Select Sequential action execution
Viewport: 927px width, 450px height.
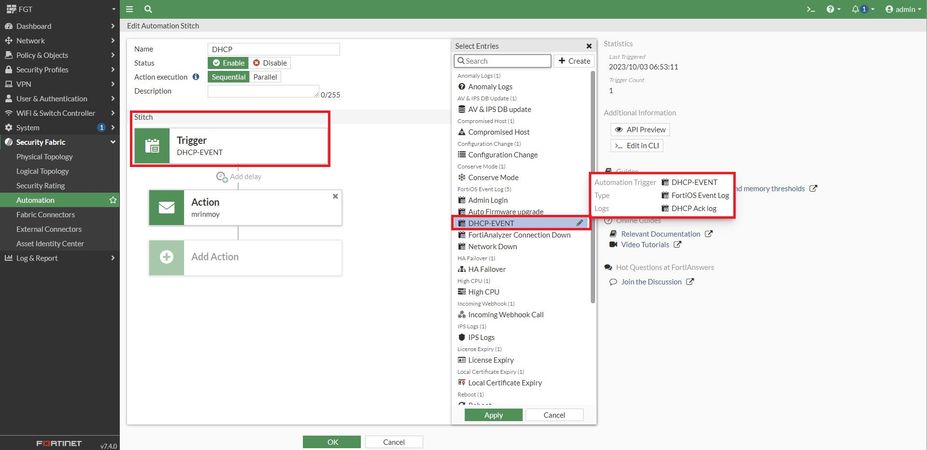click(228, 77)
